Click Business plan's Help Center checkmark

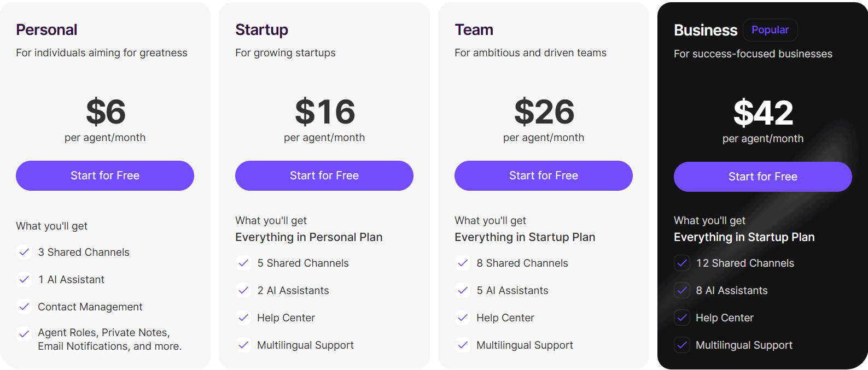click(682, 318)
